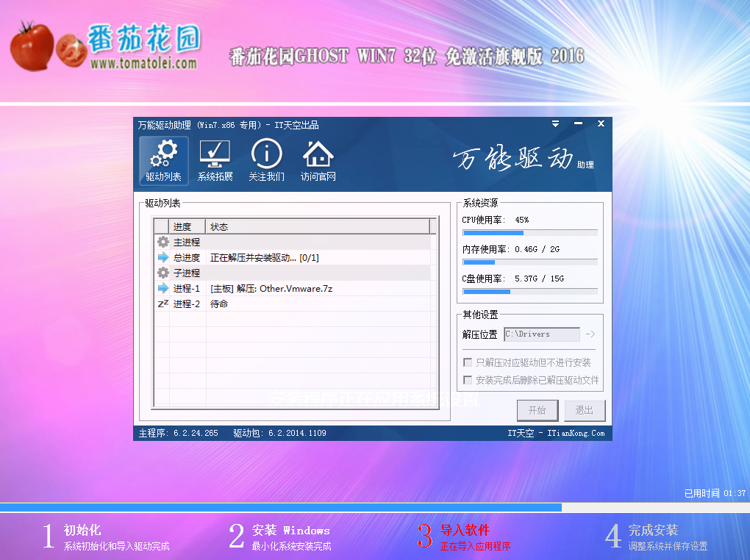The image size is (750, 560).
Task: Toggle 只解压对应驱动但不进行安装 checkbox
Action: pos(468,362)
